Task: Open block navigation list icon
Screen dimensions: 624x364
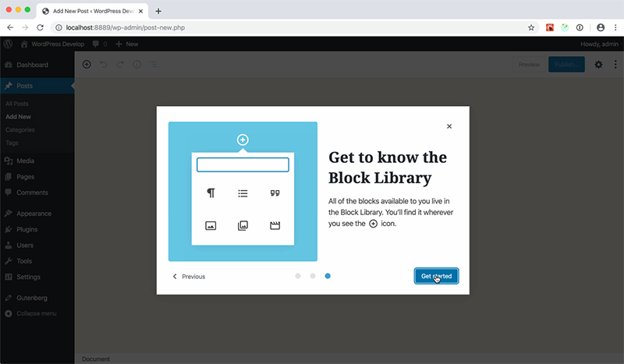Action: coord(154,65)
